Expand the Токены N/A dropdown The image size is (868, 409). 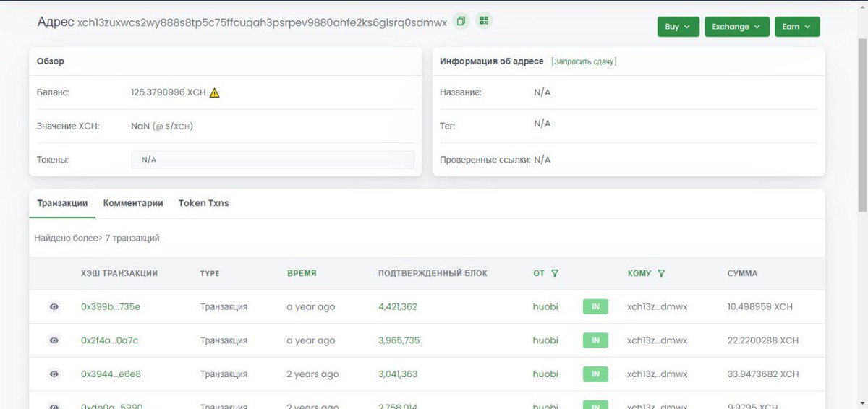tap(273, 160)
